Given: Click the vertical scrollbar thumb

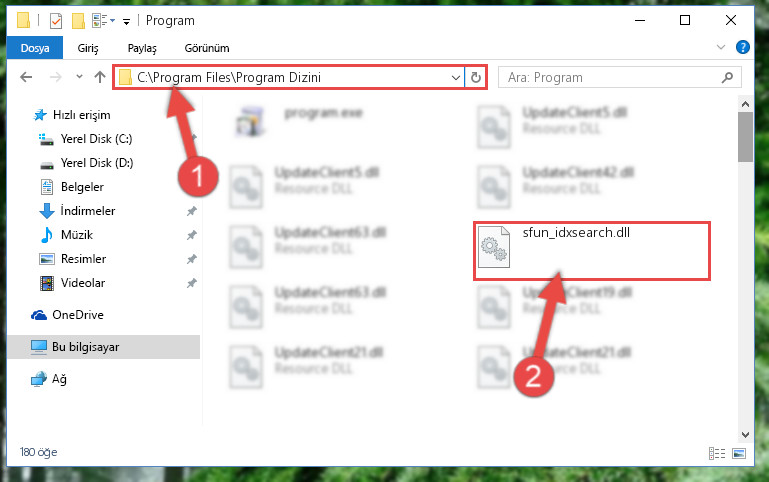Looking at the screenshot, I should 745,137.
